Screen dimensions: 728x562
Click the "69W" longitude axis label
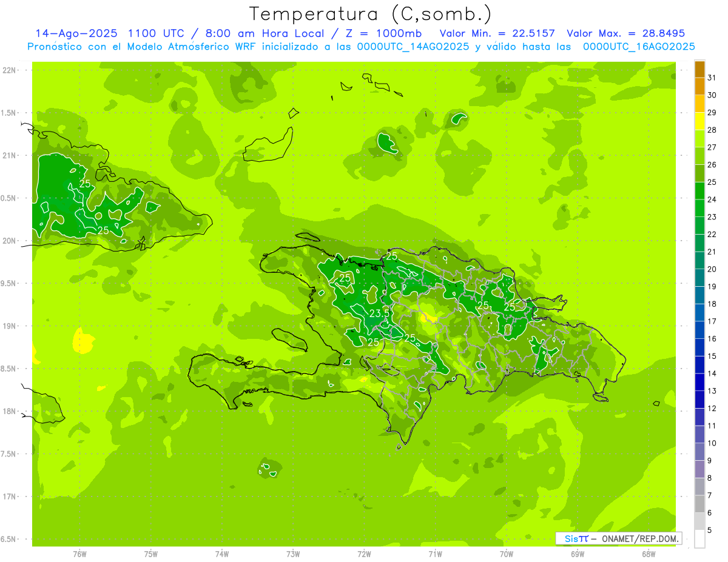578,554
